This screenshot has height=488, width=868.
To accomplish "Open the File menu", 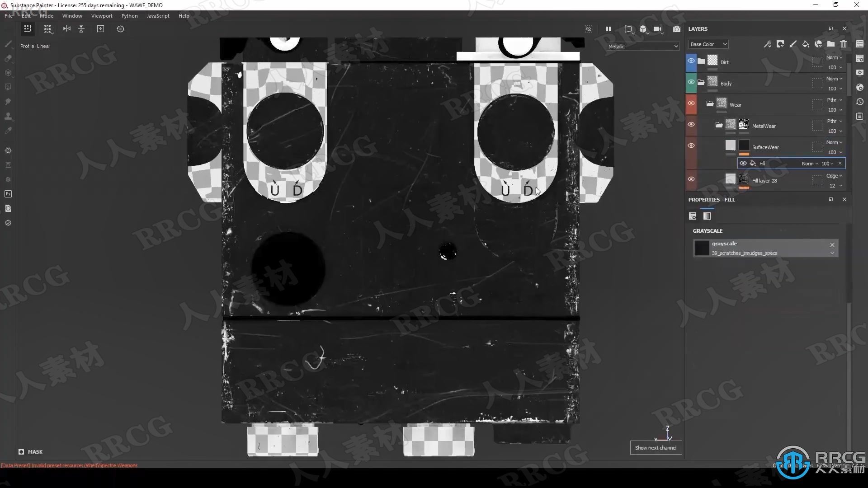I will click(8, 15).
